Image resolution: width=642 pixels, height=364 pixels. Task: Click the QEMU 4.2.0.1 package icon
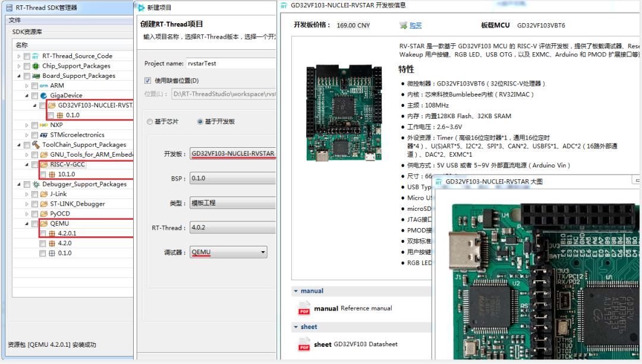52,233
